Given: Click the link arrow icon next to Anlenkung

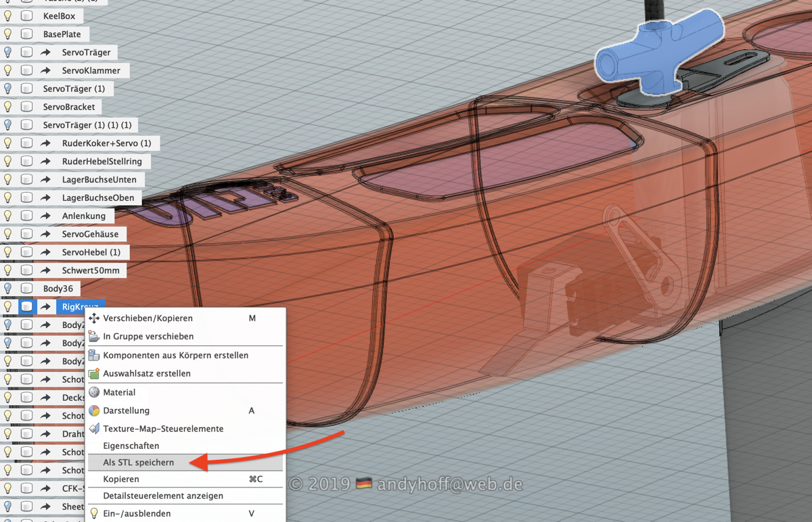Looking at the screenshot, I should 46,216.
